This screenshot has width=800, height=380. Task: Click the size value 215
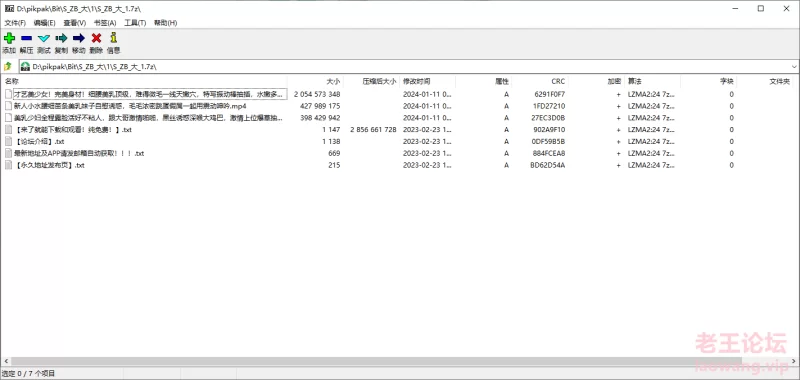pyautogui.click(x=334, y=165)
